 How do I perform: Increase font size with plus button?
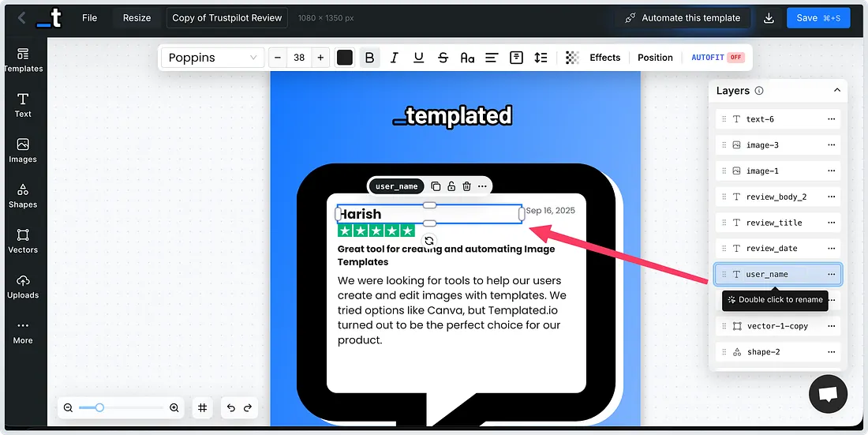(320, 58)
